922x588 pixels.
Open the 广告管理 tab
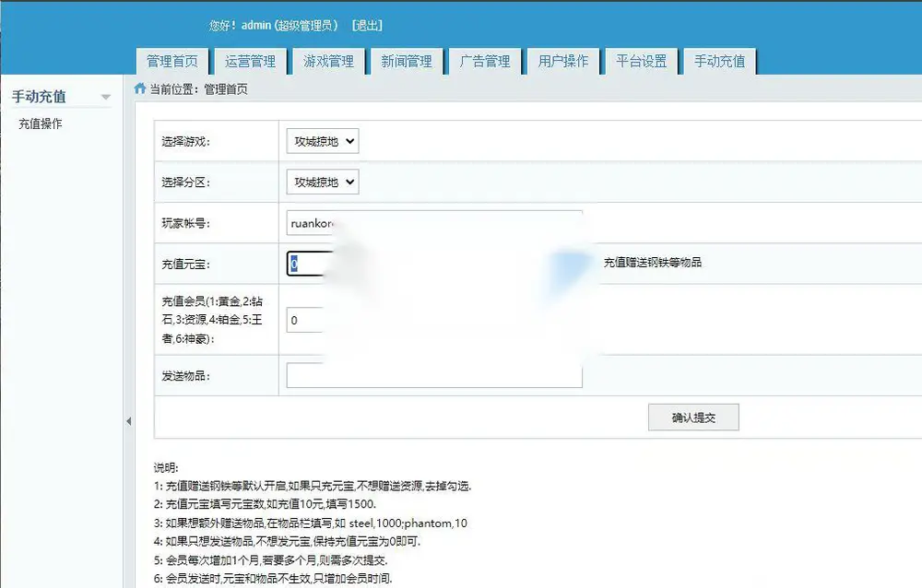pos(485,61)
